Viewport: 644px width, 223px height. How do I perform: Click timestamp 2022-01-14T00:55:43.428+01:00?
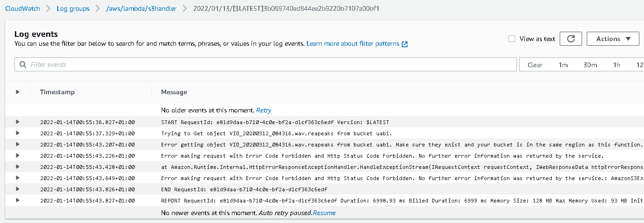[88, 167]
